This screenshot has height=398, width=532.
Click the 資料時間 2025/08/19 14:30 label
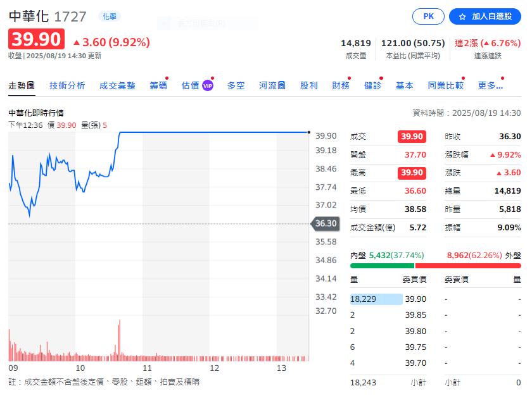[467, 113]
